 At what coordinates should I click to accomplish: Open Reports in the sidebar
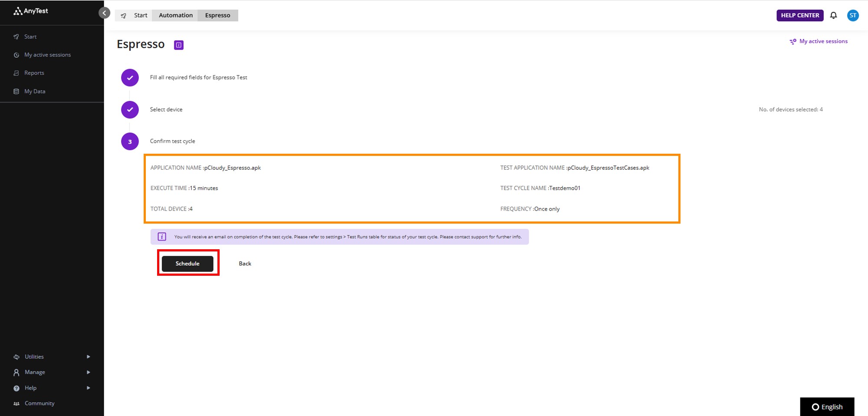(x=34, y=73)
